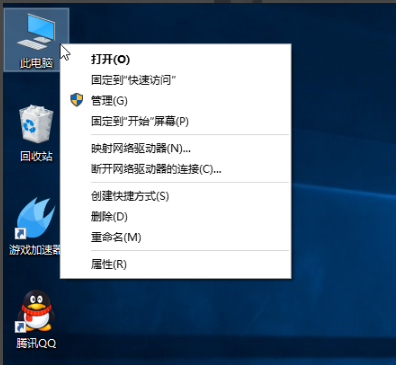Viewport: 396px width, 365px height.
Task: Select the 腾讯QQ penguin icon
Action: pos(36,311)
